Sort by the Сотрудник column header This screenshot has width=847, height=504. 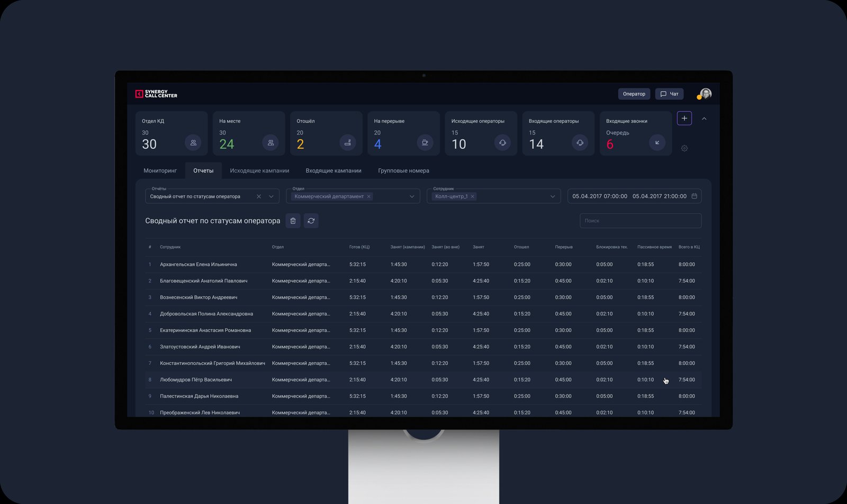(x=170, y=247)
